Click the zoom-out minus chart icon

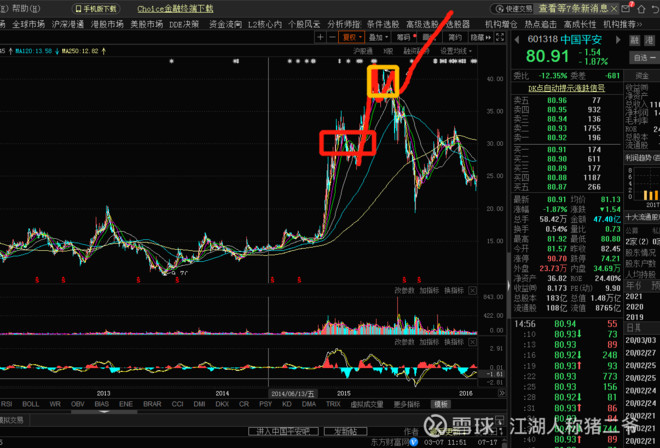click(x=332, y=37)
